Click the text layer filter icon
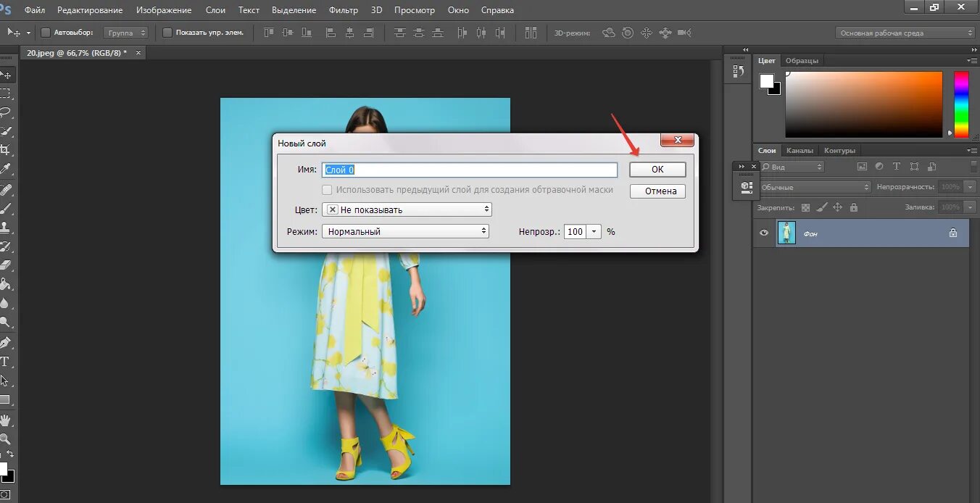 897,167
